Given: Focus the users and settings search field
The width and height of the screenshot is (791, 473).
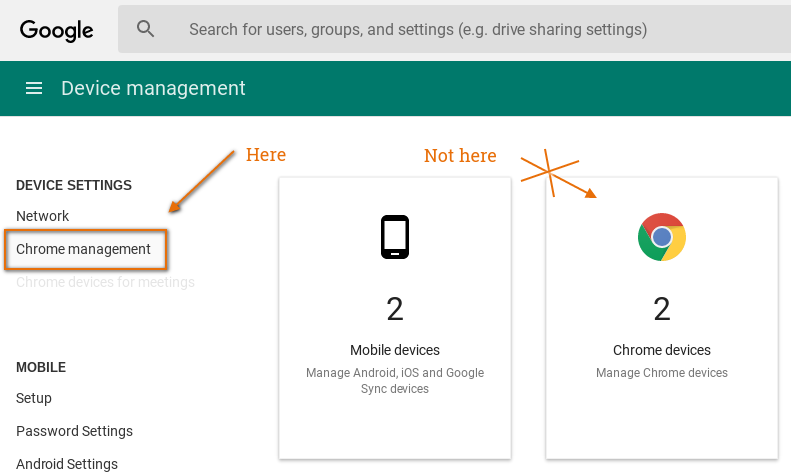Looking at the screenshot, I should pos(454,29).
